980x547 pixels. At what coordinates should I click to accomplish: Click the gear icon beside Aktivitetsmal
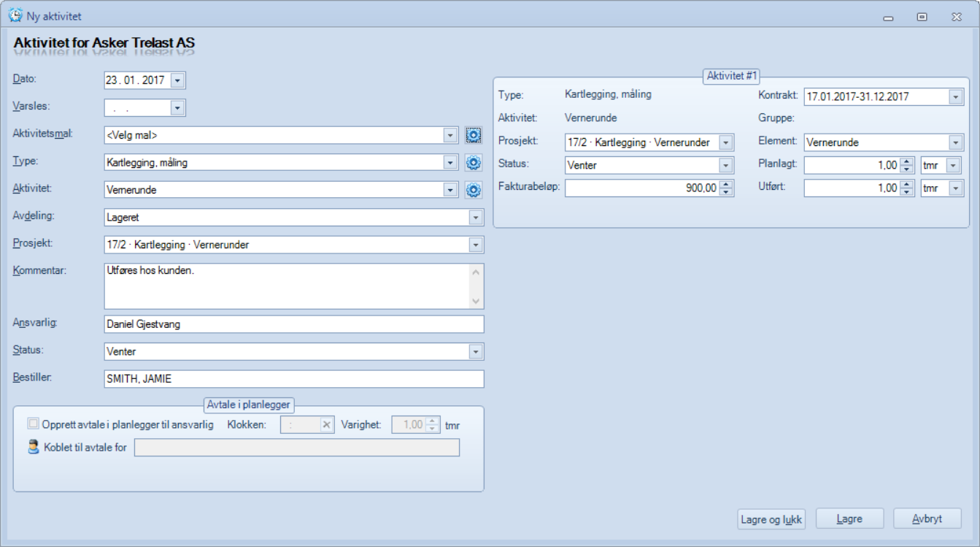point(474,135)
